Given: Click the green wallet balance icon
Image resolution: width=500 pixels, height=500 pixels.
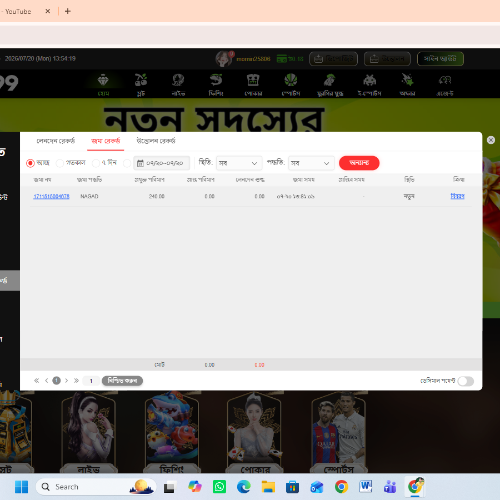Looking at the screenshot, I should (x=282, y=59).
